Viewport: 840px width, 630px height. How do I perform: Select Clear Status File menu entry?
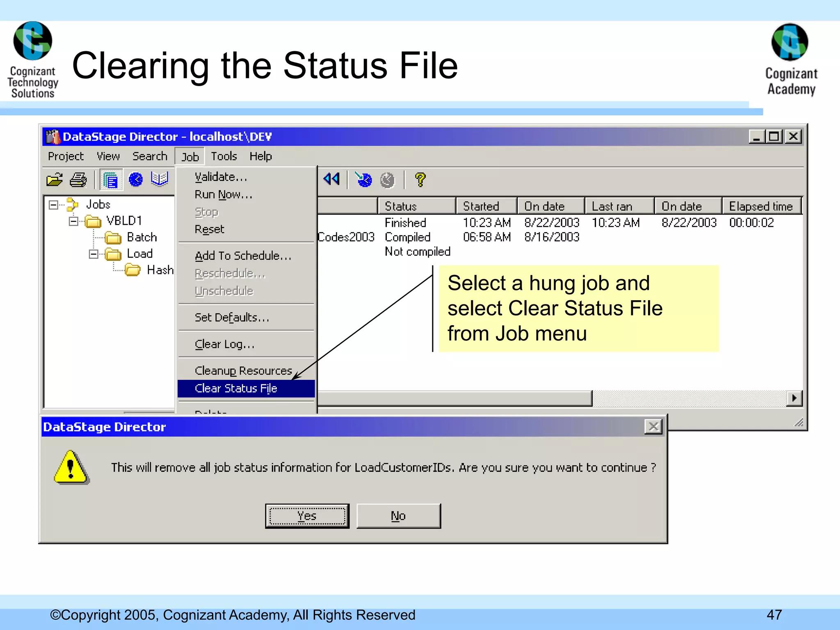(236, 388)
